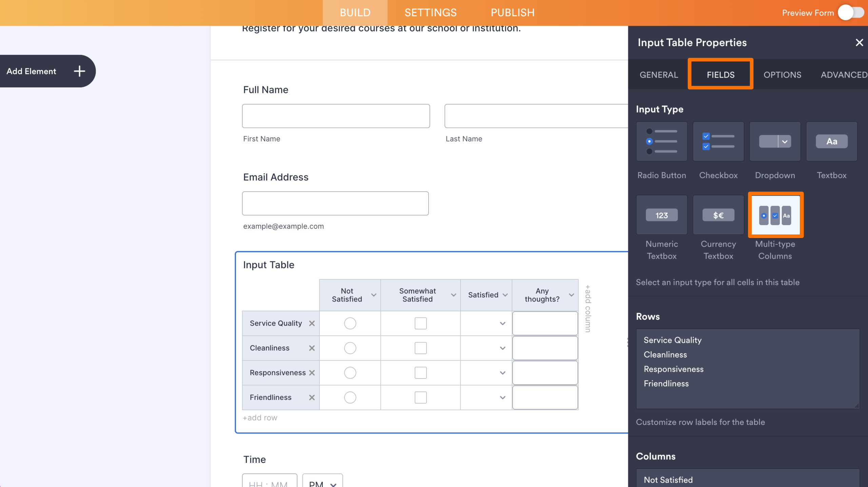Screen dimensions: 868x487
Task: Select the Service Quality radio button
Action: 350,323
